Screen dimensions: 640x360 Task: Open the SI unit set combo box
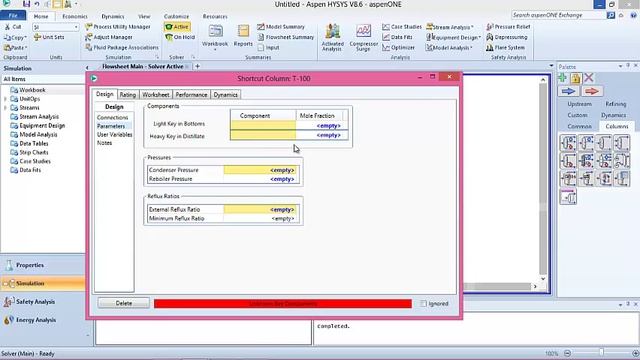[x=56, y=27]
